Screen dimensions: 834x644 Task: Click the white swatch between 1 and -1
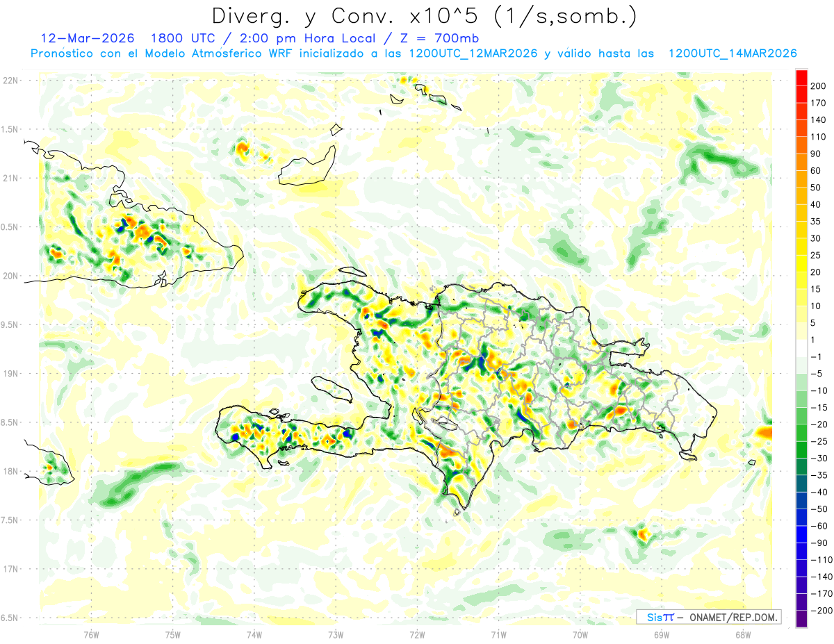point(801,348)
